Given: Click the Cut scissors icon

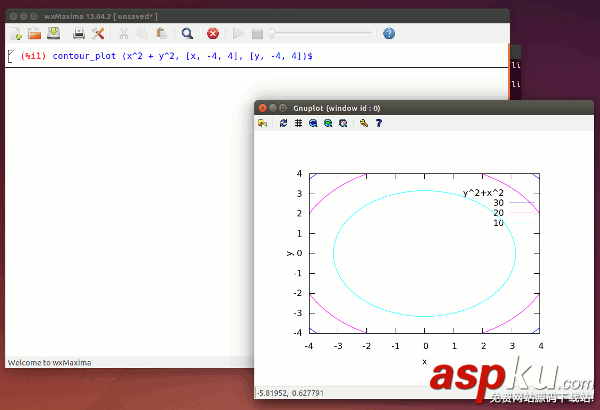Looking at the screenshot, I should click(x=123, y=34).
